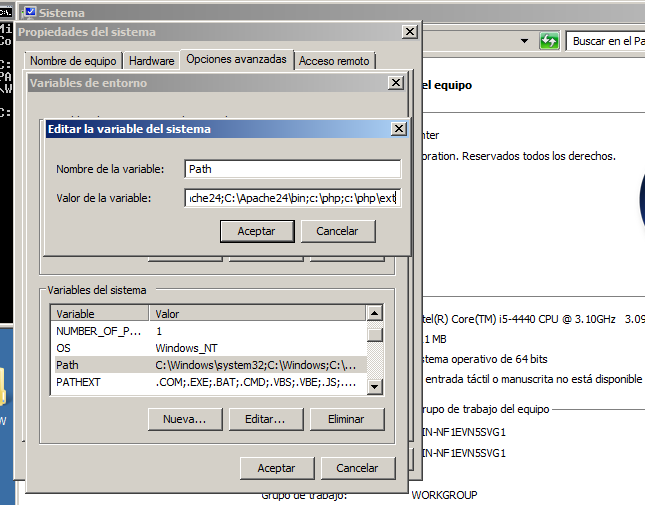Select the PATHEXT variable row
This screenshot has width=645, height=505.
click(209, 382)
